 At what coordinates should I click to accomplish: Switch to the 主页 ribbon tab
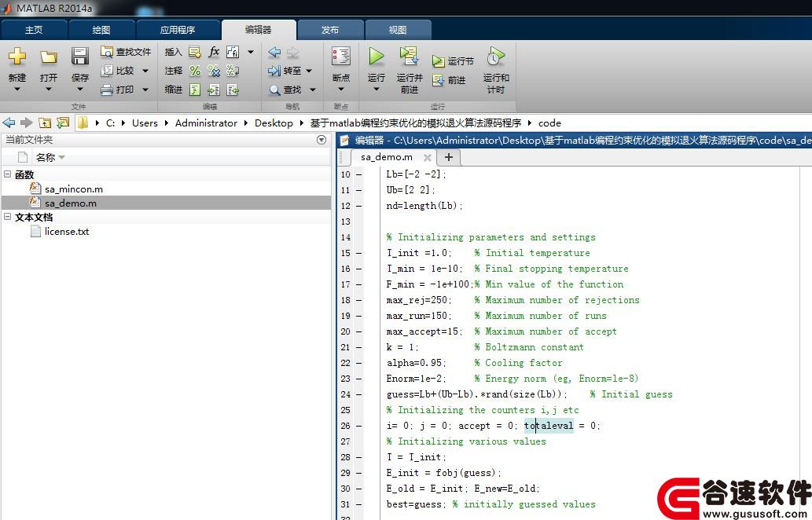(34, 30)
